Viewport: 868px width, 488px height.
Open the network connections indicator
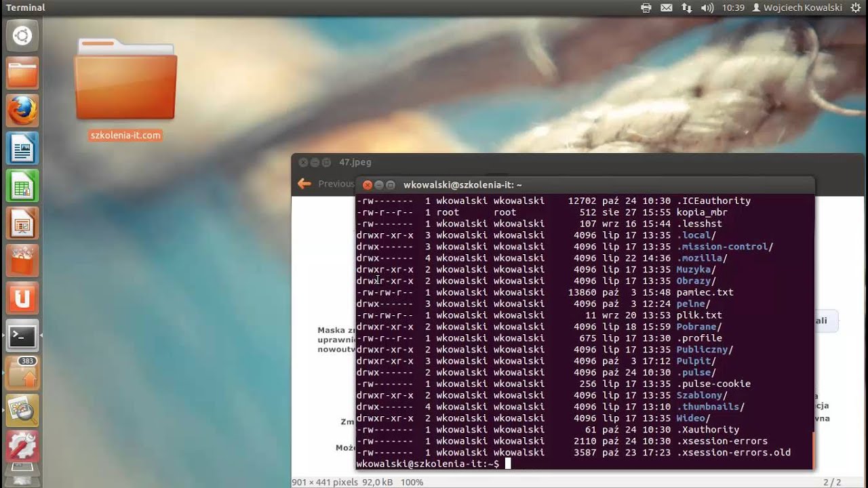[687, 7]
